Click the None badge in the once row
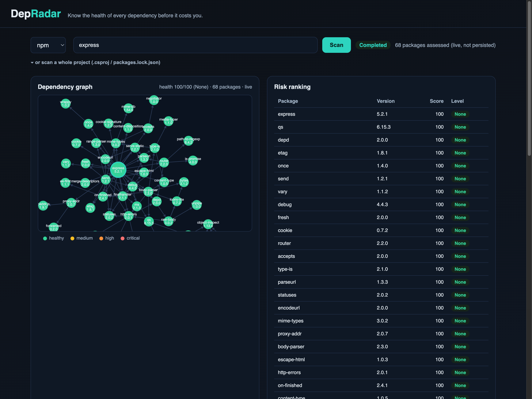The width and height of the screenshot is (532, 399). (x=460, y=166)
